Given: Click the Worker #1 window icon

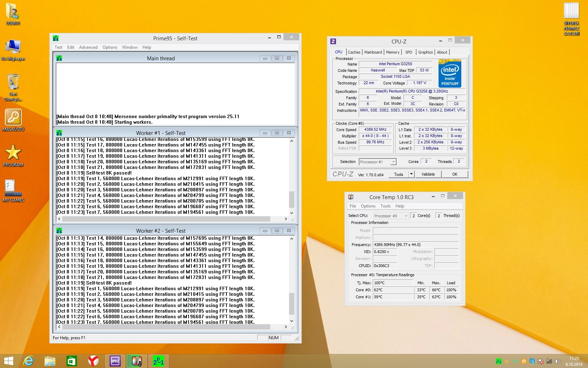Looking at the screenshot, I should pos(59,133).
